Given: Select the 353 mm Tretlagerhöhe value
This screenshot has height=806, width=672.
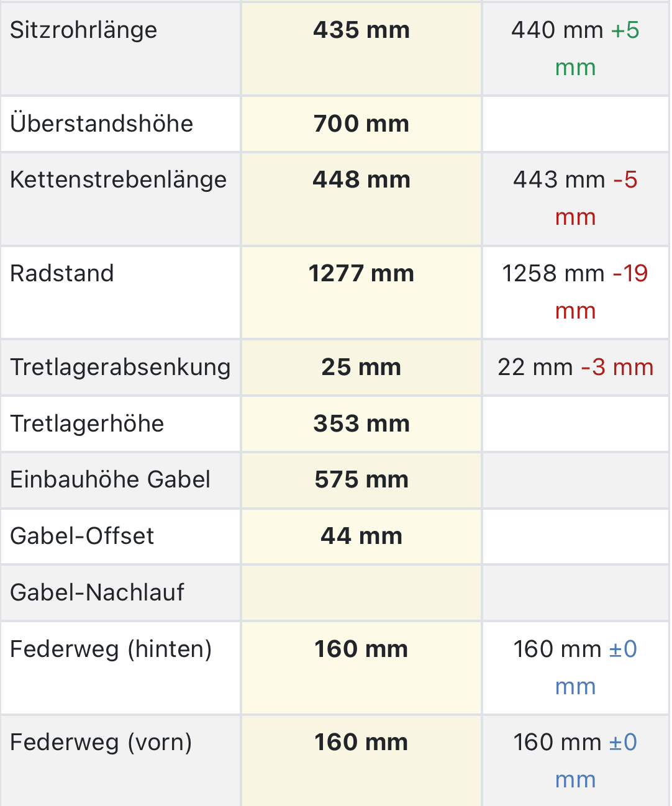Looking at the screenshot, I should [x=361, y=424].
